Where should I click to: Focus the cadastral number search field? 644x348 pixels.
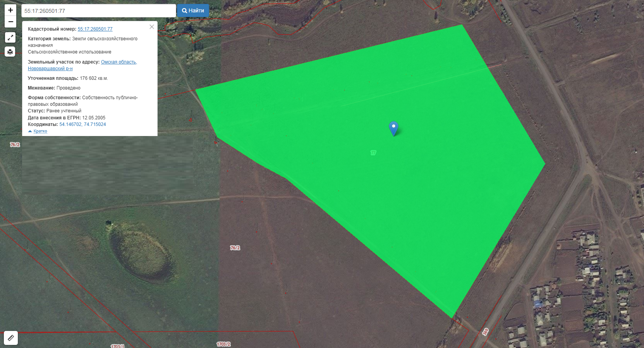(x=98, y=11)
